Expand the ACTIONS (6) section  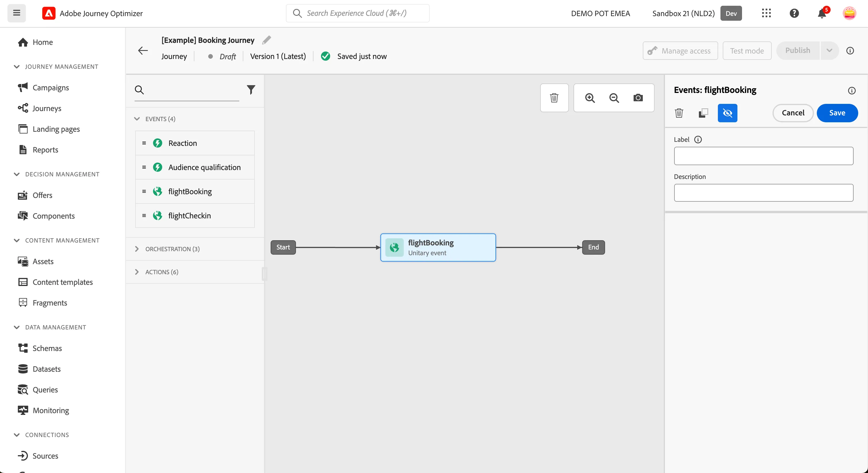tap(137, 272)
